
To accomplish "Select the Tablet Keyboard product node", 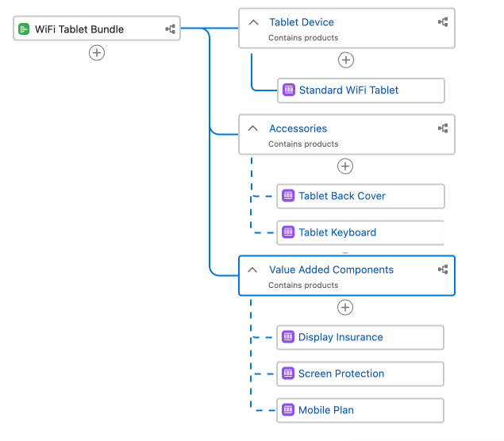I will pos(360,232).
